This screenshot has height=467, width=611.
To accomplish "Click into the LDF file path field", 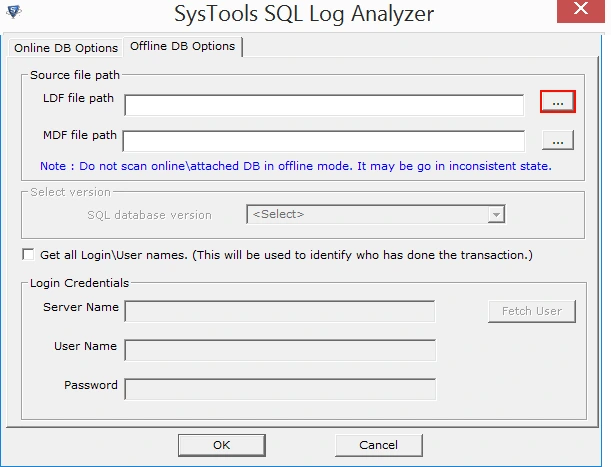I will click(324, 105).
